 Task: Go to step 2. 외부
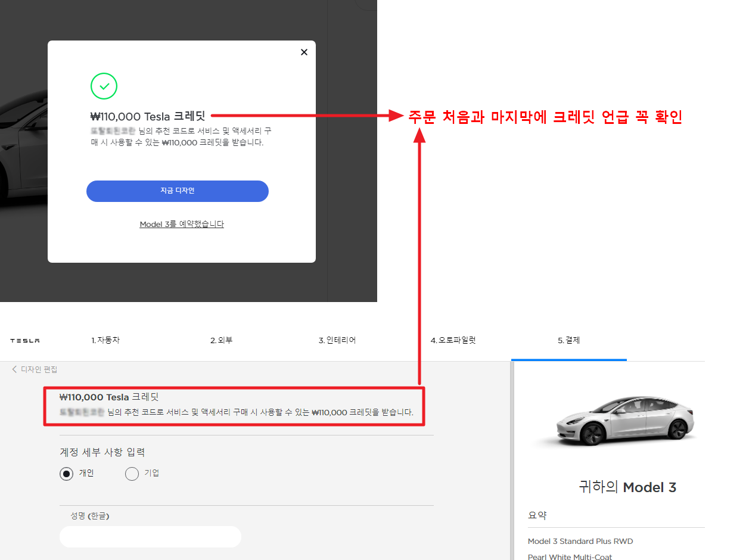tap(221, 340)
